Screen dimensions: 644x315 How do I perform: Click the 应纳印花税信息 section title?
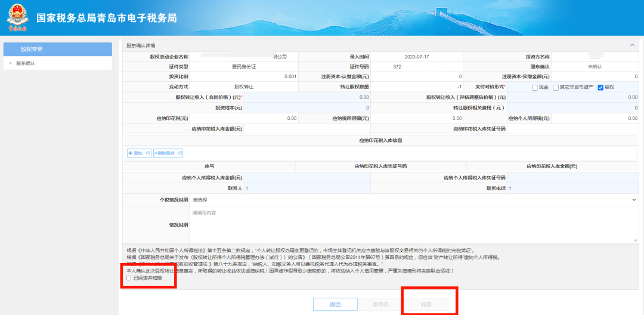380,140
